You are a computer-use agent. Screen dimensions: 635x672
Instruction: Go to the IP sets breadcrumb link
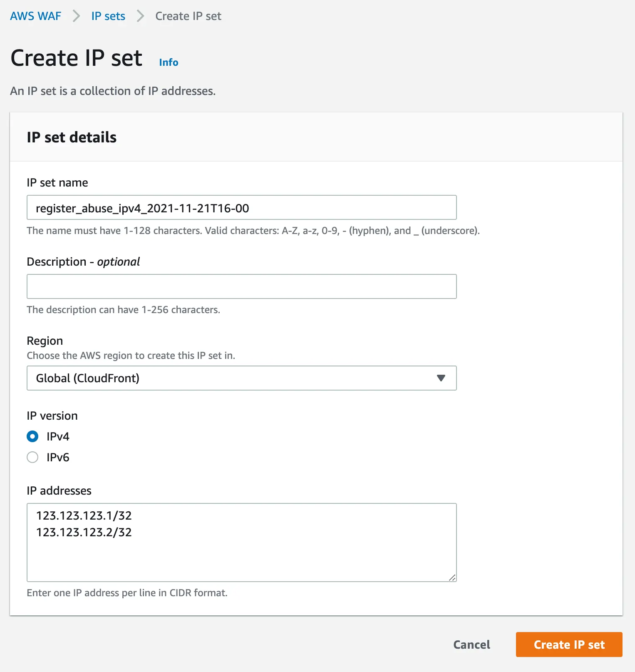[108, 16]
